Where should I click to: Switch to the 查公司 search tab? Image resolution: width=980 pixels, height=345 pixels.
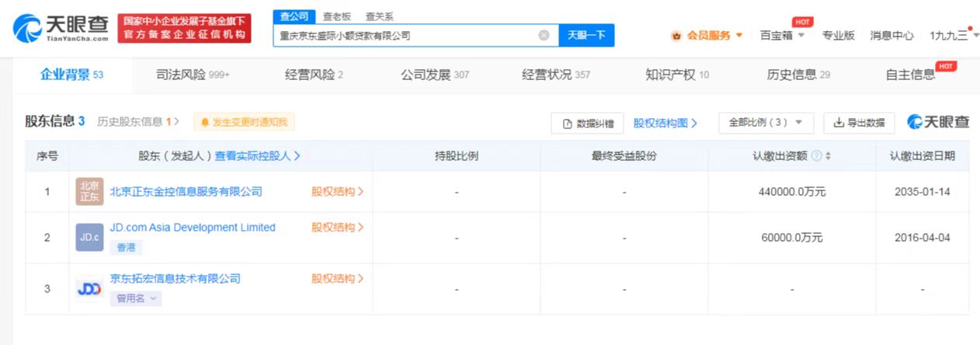tap(294, 16)
